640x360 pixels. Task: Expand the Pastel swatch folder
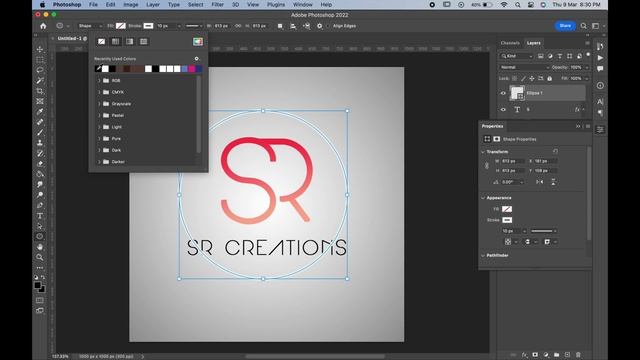(x=99, y=116)
